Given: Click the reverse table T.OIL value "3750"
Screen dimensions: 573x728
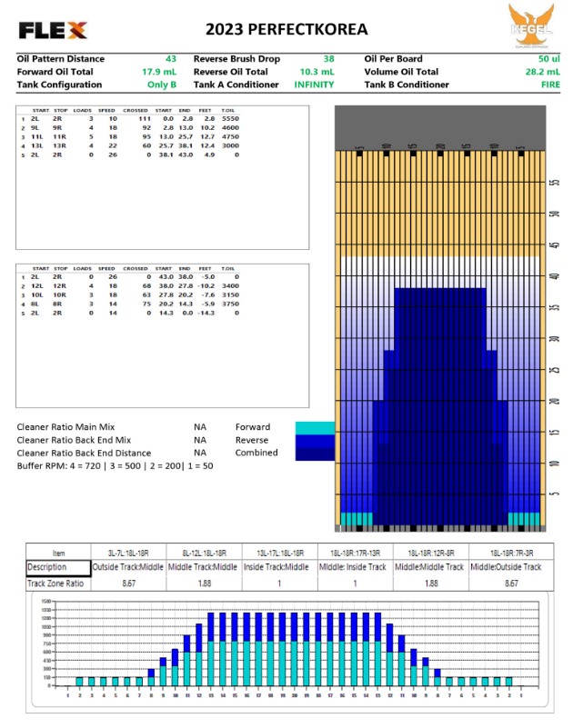Looking at the screenshot, I should click(230, 304).
